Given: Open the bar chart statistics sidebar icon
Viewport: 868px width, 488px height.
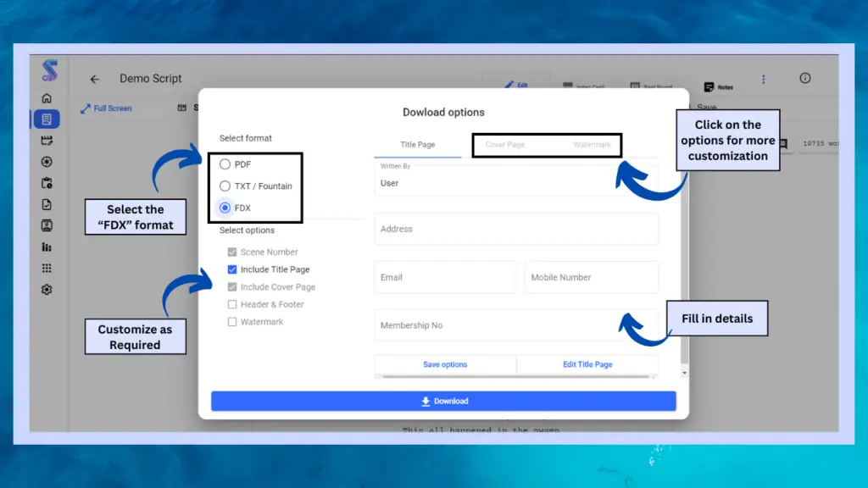Looking at the screenshot, I should coord(47,247).
